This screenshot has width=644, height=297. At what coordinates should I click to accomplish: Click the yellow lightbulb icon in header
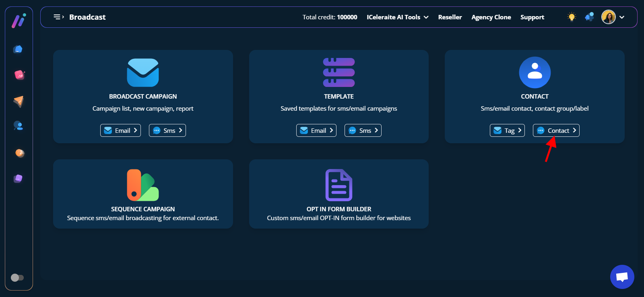point(571,17)
